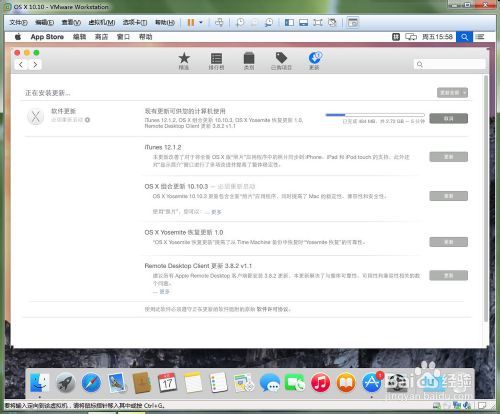
Task: Click the update download progress bar
Action: click(x=375, y=115)
